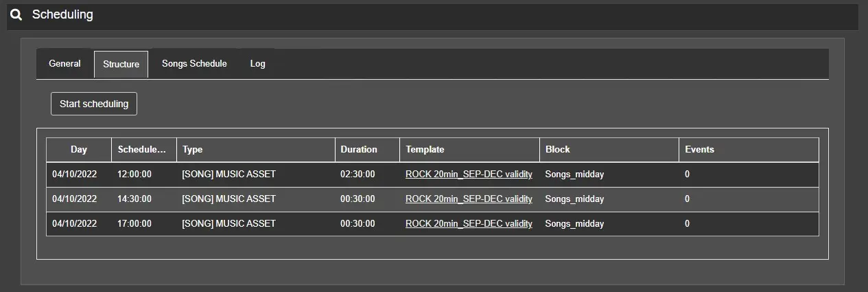The image size is (868, 292).
Task: Switch to the General tab
Action: (x=64, y=64)
